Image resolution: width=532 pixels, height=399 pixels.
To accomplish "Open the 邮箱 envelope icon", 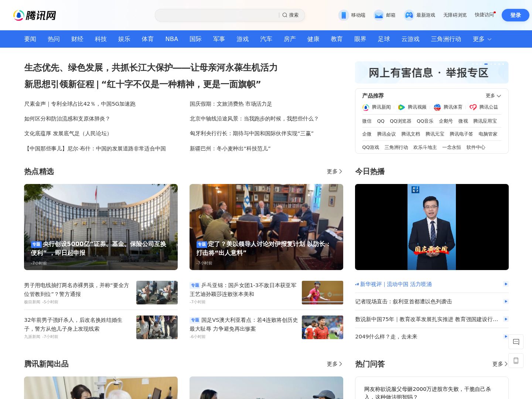I will click(379, 15).
